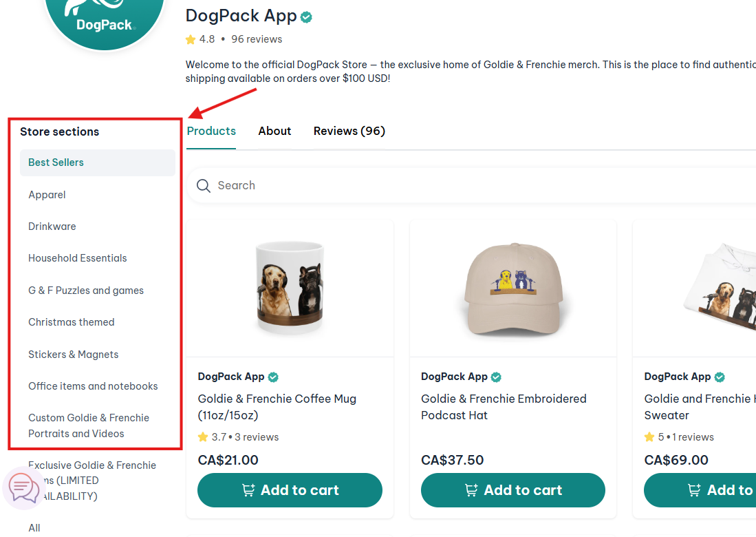
Task: Select the Products tab
Action: (x=211, y=131)
